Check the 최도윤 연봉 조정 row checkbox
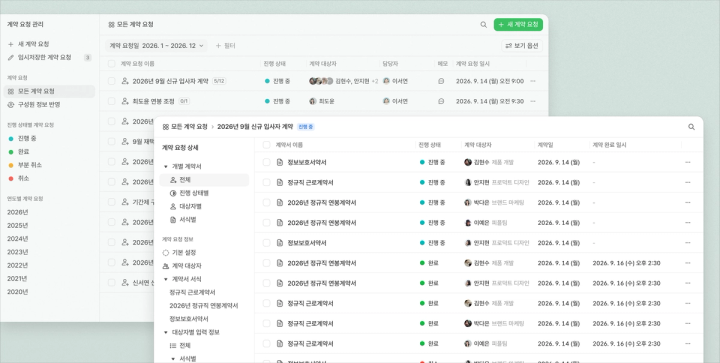 click(112, 101)
